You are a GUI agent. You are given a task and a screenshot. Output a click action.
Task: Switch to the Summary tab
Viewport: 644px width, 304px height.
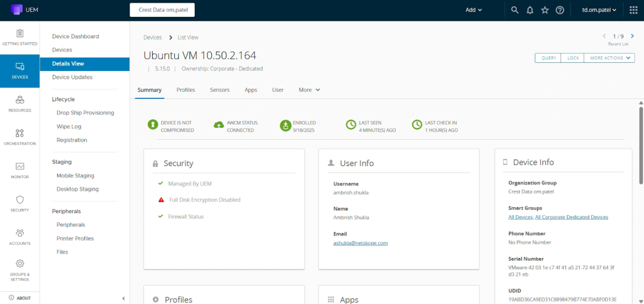pos(150,89)
